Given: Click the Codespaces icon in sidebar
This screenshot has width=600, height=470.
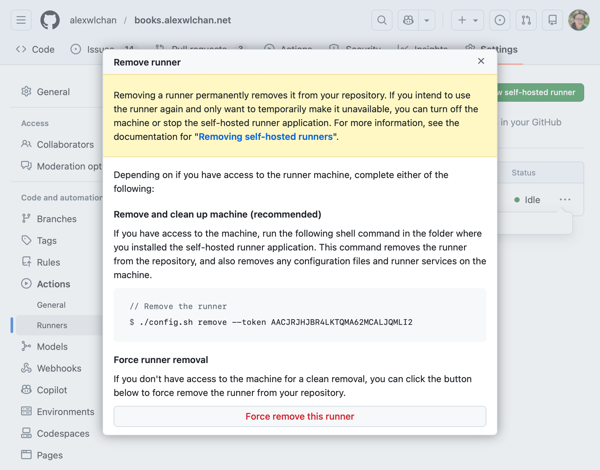Looking at the screenshot, I should 26,433.
